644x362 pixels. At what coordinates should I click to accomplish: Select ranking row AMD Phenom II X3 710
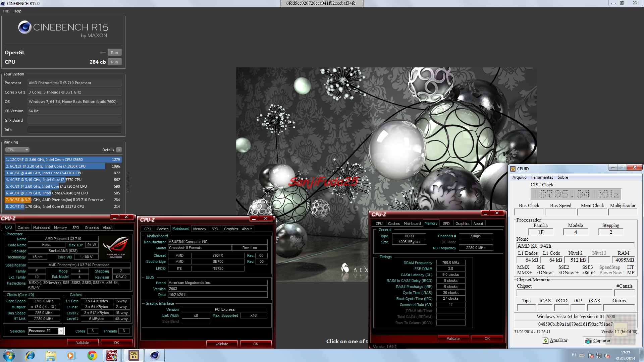click(63, 200)
